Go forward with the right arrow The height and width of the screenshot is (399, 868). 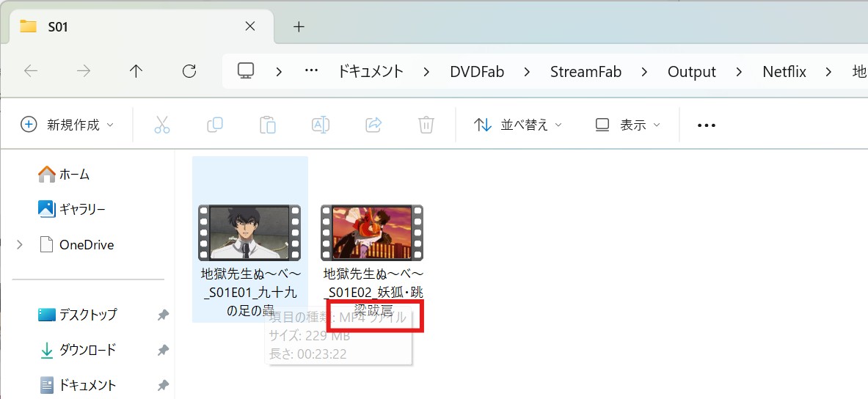tap(84, 71)
